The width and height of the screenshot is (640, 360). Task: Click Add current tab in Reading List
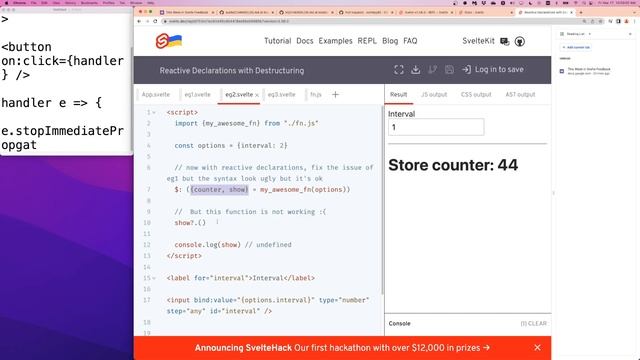(576, 47)
